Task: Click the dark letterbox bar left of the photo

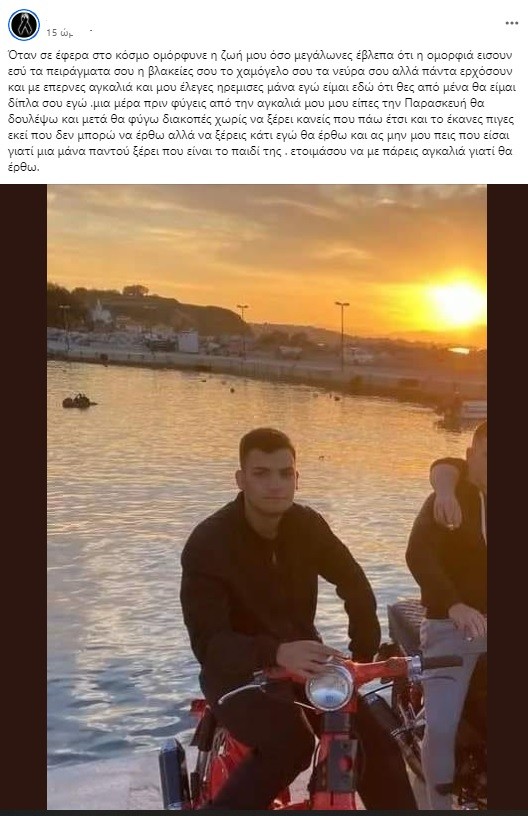Action: [23, 496]
